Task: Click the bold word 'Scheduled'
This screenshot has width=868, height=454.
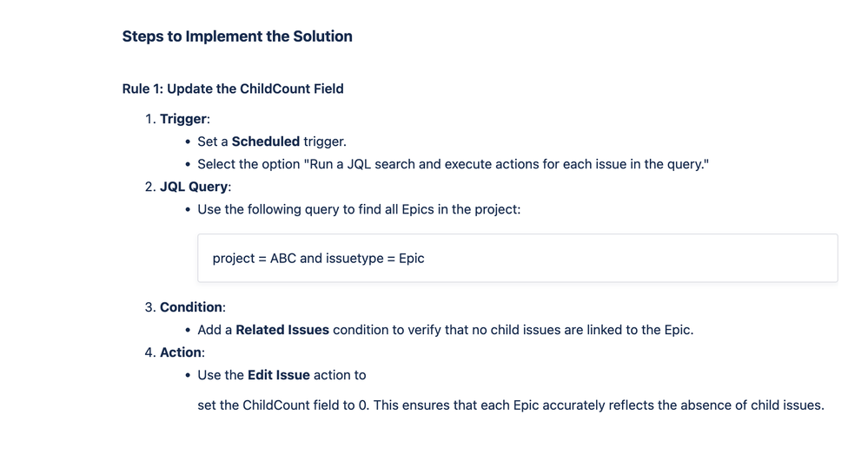Action: [266, 141]
